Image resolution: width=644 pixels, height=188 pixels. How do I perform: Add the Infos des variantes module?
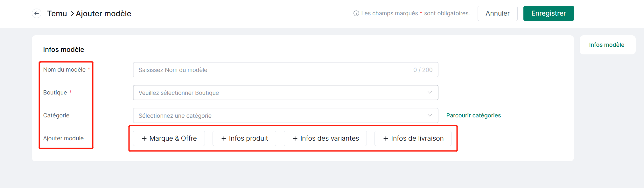(325, 138)
